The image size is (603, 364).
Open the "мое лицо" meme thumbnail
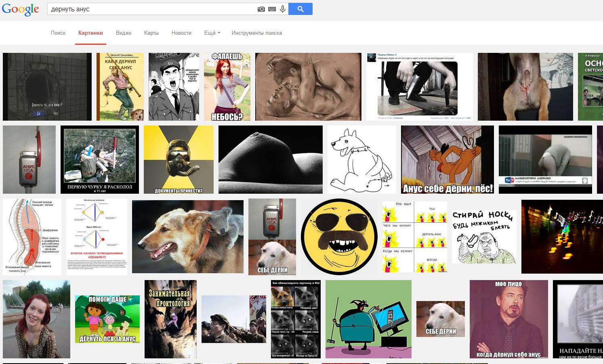pyautogui.click(x=509, y=319)
